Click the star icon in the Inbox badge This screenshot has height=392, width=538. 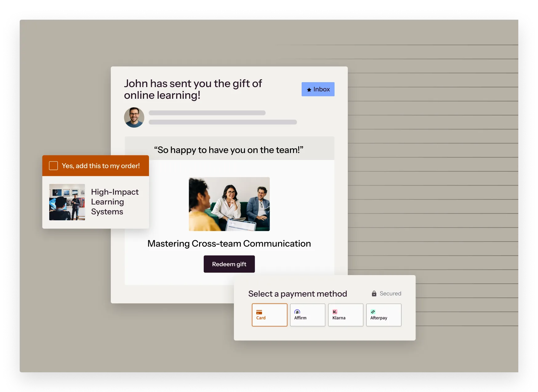(x=309, y=90)
